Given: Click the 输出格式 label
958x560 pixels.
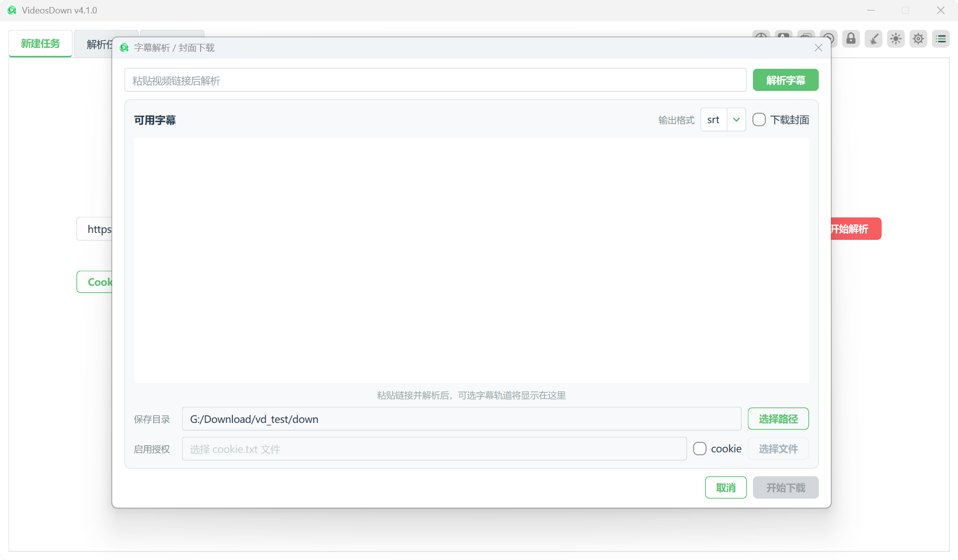Looking at the screenshot, I should (676, 120).
